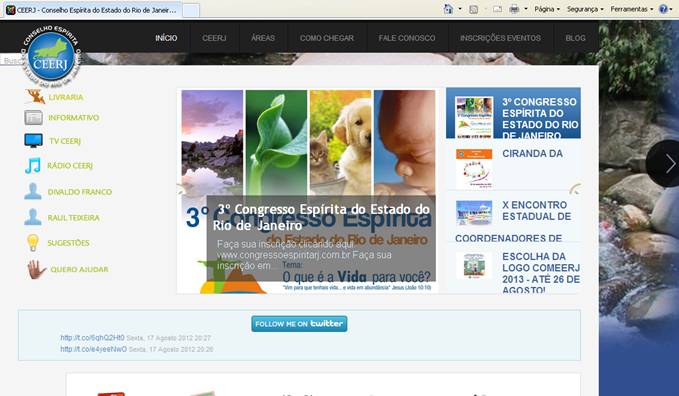Image resolution: width=679 pixels, height=396 pixels.
Task: Open the Como Chegar navigation item
Action: (x=327, y=38)
